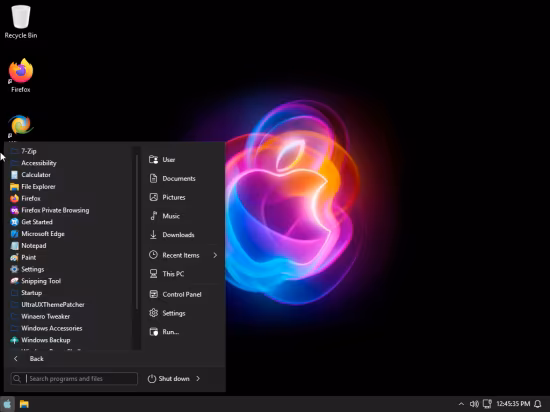Viewport: 550px width, 412px height.
Task: Click the Run dialog icon
Action: pyautogui.click(x=154, y=332)
